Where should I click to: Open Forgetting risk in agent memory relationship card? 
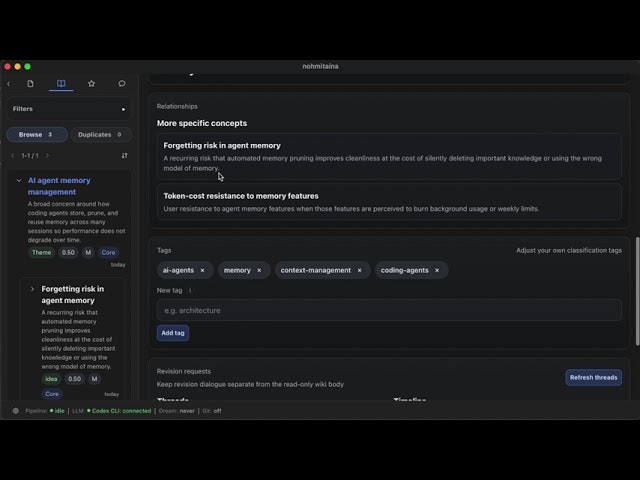pos(389,156)
